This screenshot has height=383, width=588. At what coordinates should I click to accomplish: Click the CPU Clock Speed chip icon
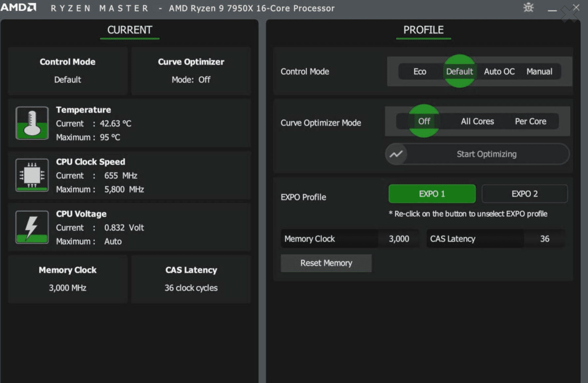(x=32, y=175)
